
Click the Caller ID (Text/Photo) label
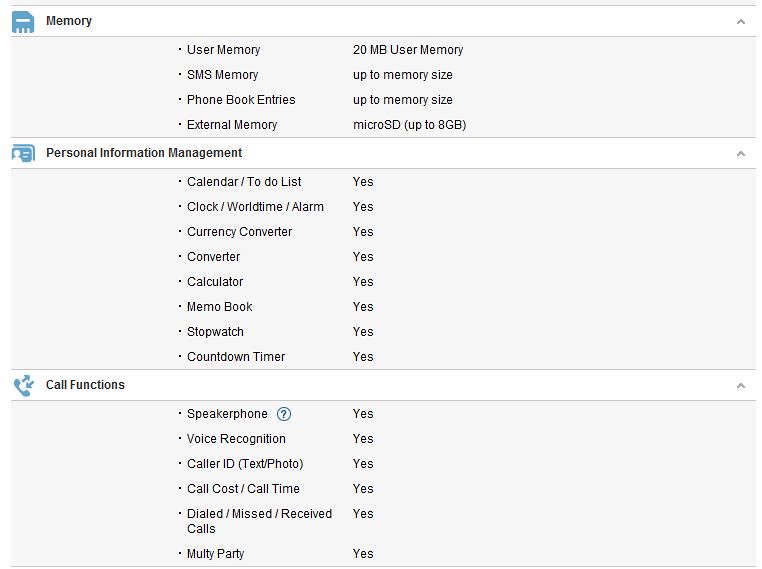(x=245, y=464)
